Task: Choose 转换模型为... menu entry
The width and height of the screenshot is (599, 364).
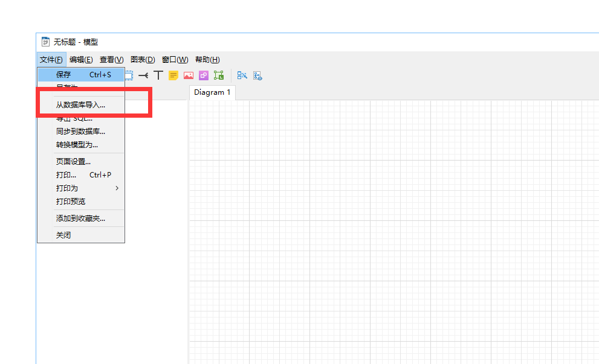Action: 81,145
